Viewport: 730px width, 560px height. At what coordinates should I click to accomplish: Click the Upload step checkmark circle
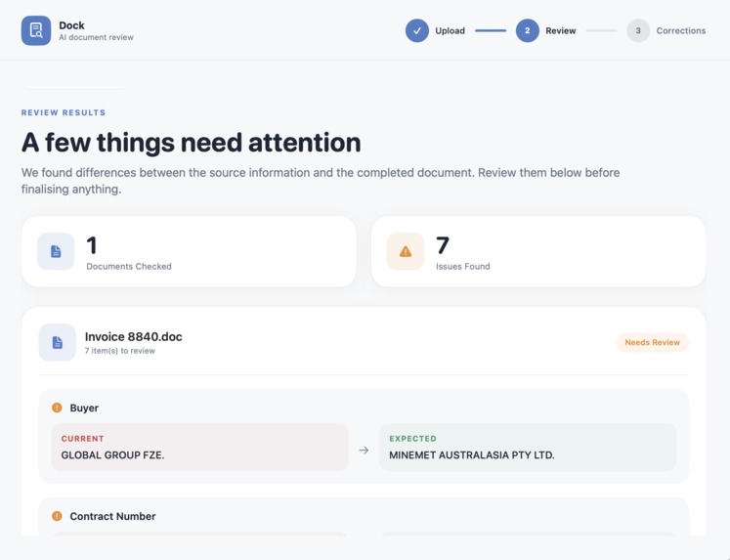pyautogui.click(x=417, y=30)
